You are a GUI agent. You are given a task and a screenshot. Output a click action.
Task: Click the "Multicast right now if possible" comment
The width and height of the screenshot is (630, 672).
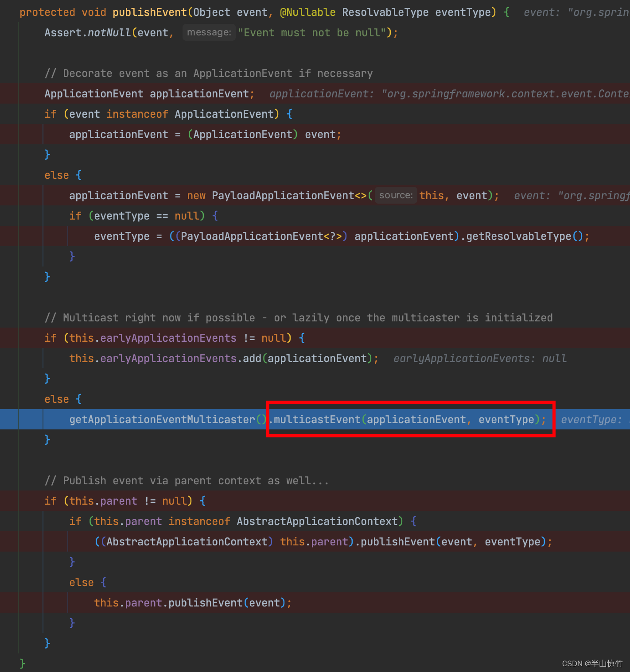click(299, 318)
